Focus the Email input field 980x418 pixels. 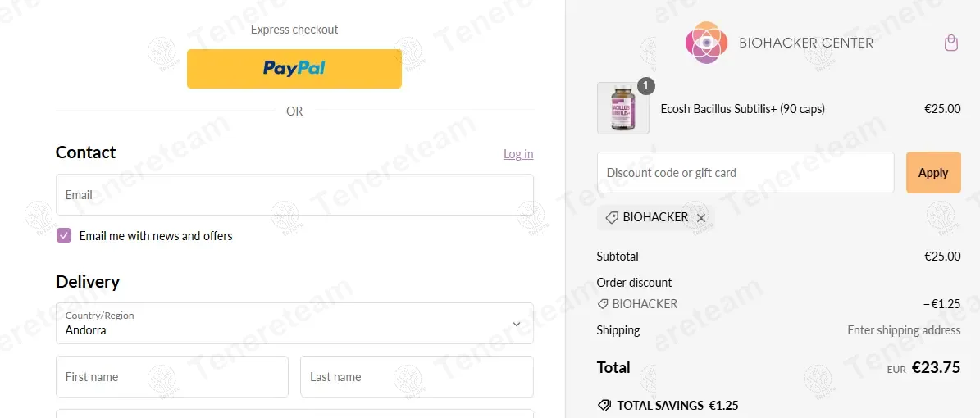(x=294, y=195)
